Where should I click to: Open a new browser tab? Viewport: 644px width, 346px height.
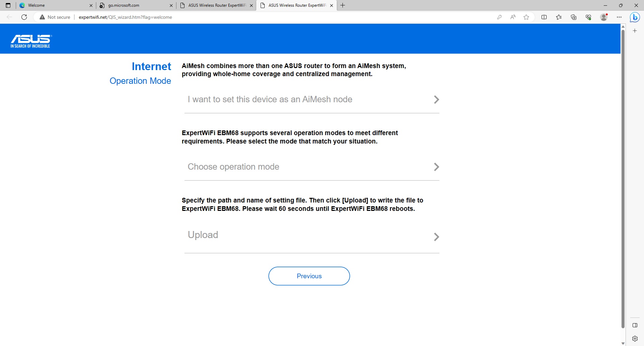pyautogui.click(x=342, y=5)
